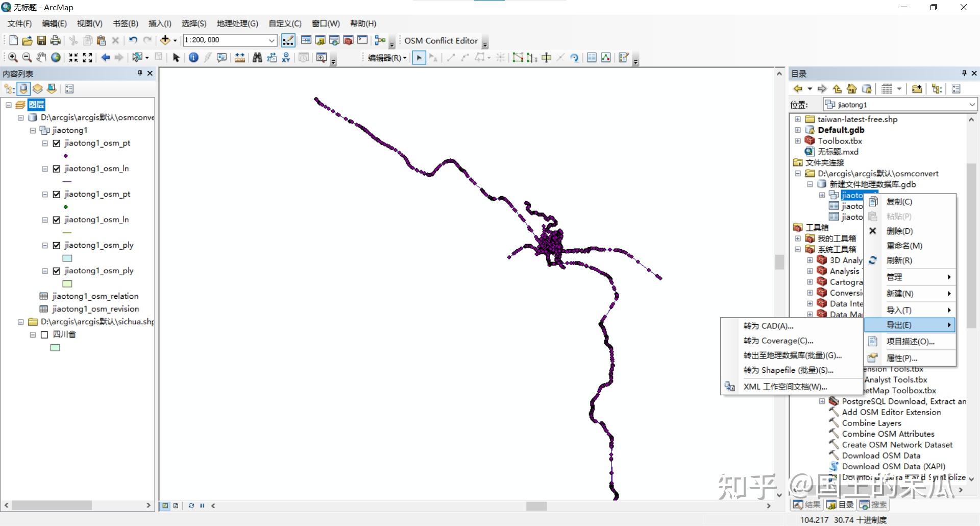This screenshot has height=526, width=980.
Task: Collapse the 系统工具箱 tree node
Action: [798, 249]
